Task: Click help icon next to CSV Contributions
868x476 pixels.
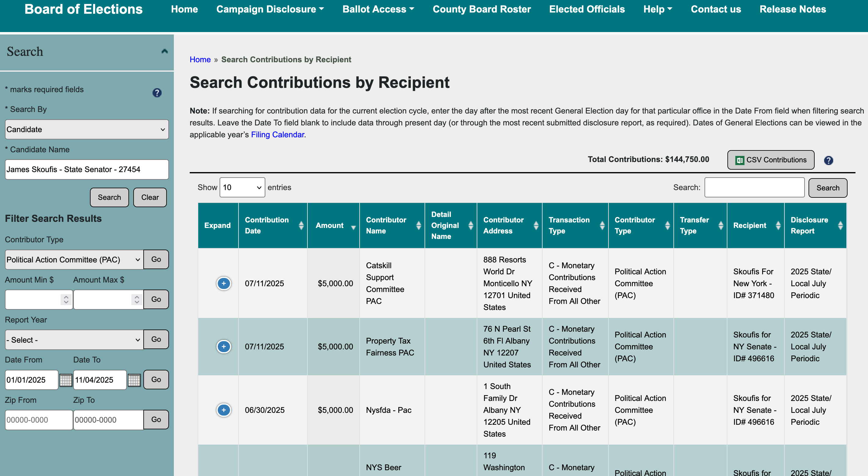Action: (x=828, y=160)
